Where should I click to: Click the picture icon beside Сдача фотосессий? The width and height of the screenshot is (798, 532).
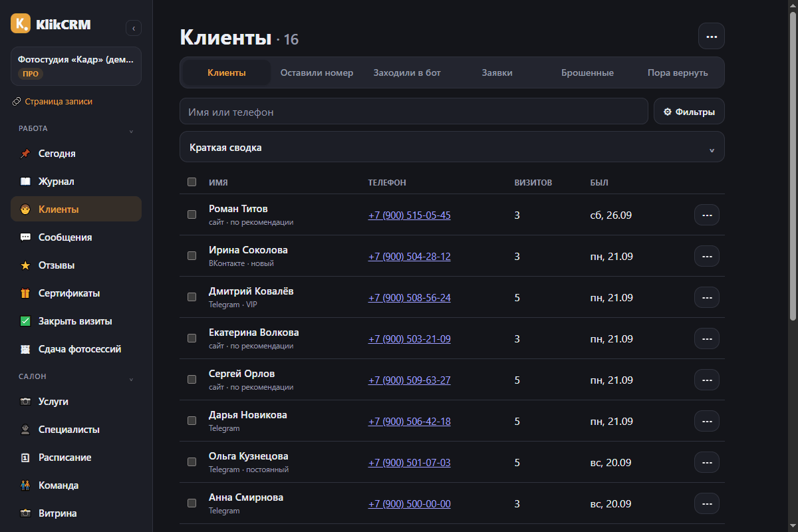point(25,349)
